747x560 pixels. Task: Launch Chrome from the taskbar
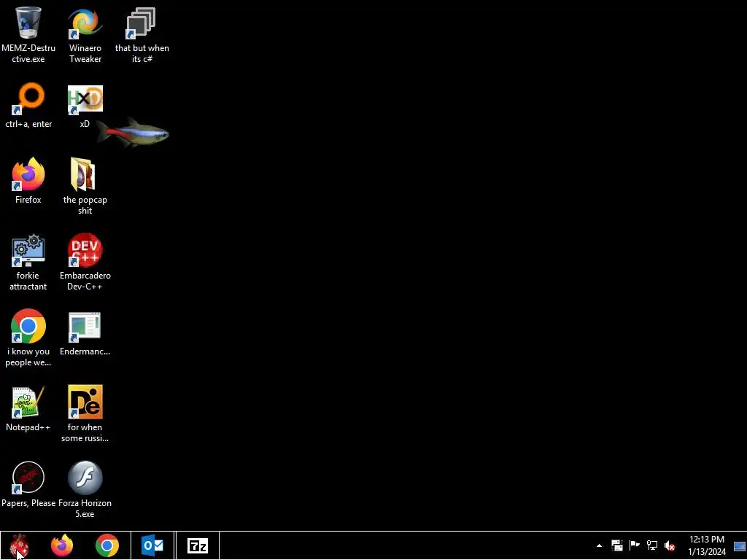point(107,545)
